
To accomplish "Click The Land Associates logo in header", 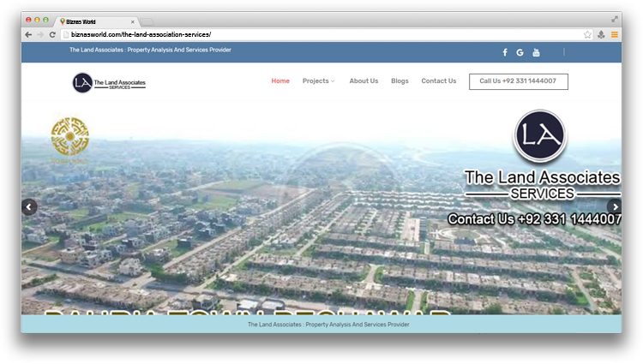I will point(109,82).
